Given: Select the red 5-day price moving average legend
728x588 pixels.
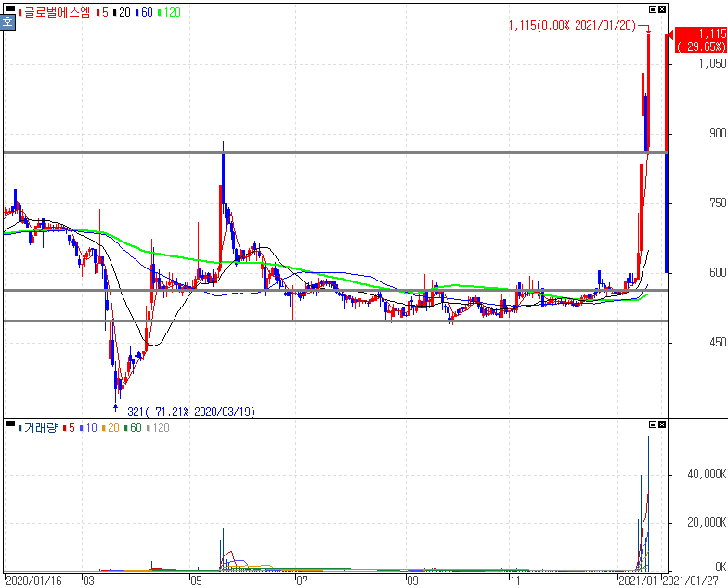Looking at the screenshot, I should (x=102, y=13).
